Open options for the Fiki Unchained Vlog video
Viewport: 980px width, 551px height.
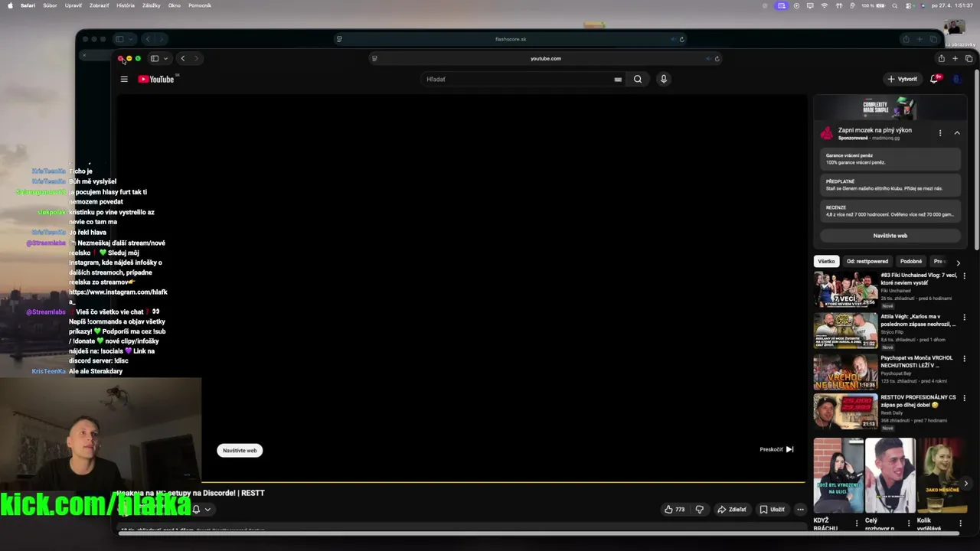(964, 276)
